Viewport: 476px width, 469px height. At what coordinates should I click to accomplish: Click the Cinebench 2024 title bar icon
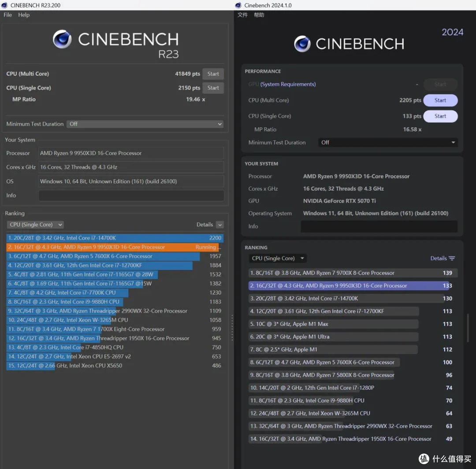click(x=238, y=5)
